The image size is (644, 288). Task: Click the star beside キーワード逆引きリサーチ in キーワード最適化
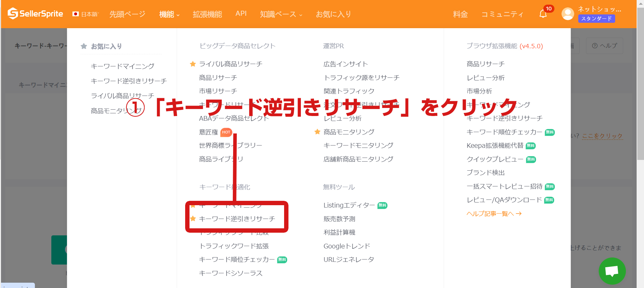click(193, 219)
